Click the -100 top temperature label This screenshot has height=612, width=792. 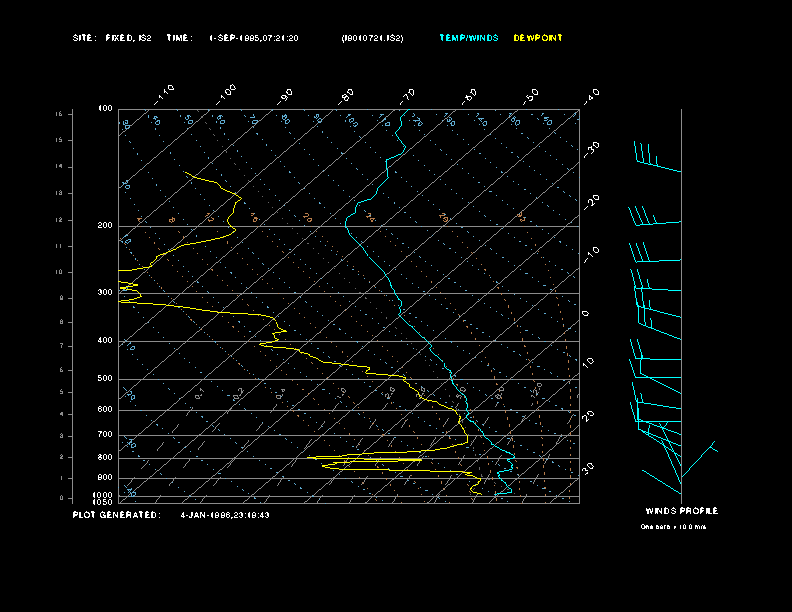(x=225, y=94)
